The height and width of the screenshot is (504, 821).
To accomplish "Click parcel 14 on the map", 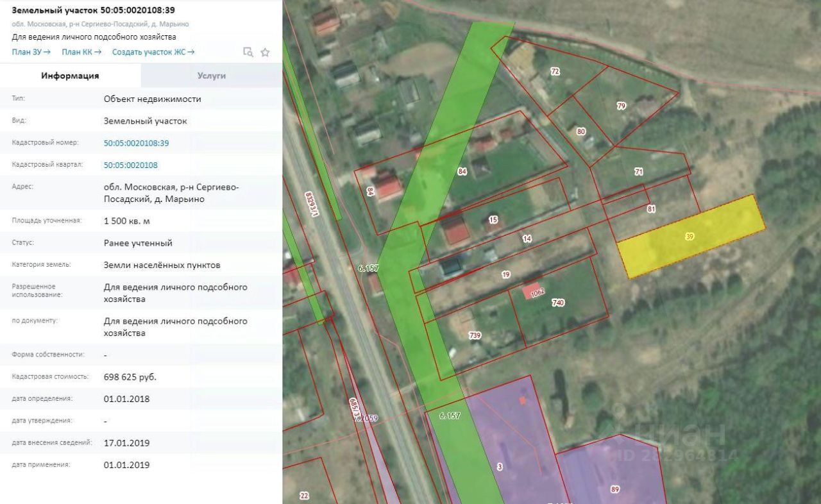I will [x=527, y=239].
